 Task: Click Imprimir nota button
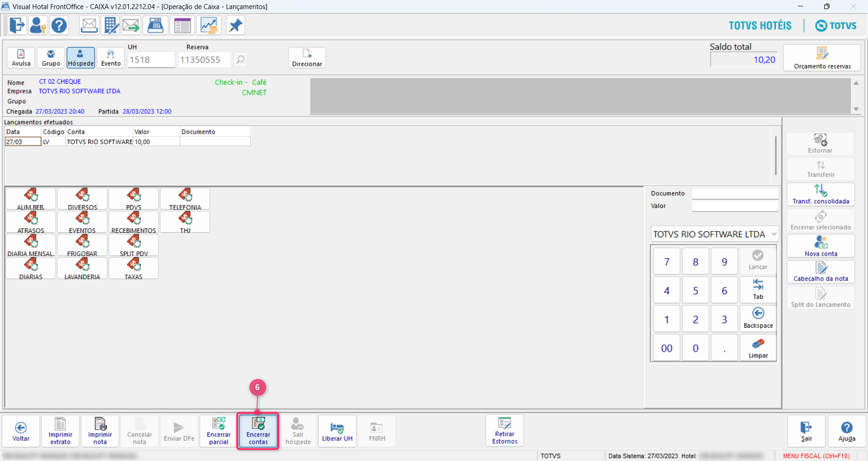point(100,431)
